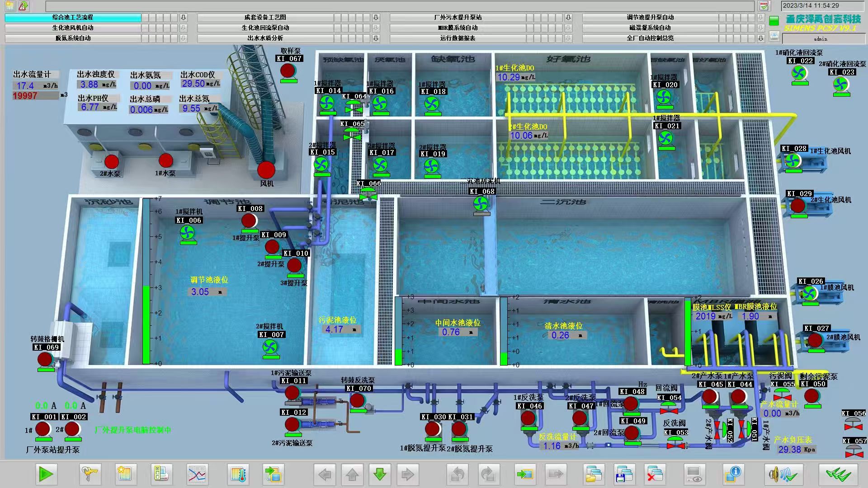Click the green down arrow navigation icon
This screenshot has height=488, width=868.
pyautogui.click(x=380, y=474)
